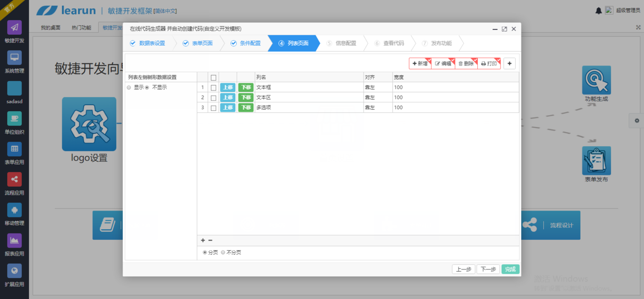This screenshot has height=299, width=644.
Task: Click 下移 in the 文本框 row
Action: tap(246, 87)
